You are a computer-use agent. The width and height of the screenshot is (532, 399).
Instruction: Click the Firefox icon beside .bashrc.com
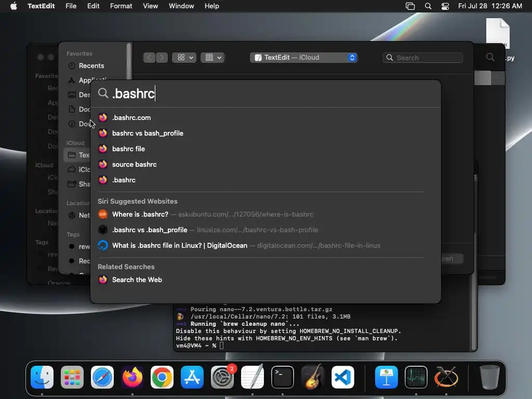[103, 117]
